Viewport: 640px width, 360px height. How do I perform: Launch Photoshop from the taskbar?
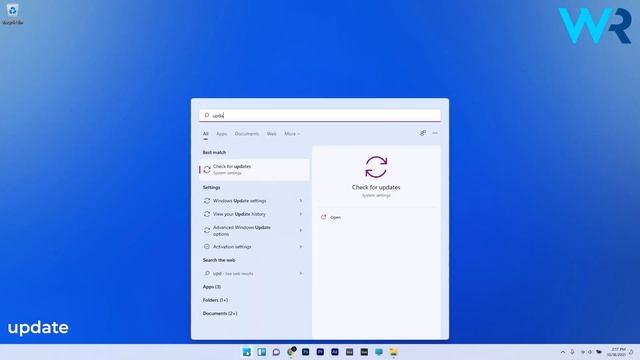click(305, 352)
